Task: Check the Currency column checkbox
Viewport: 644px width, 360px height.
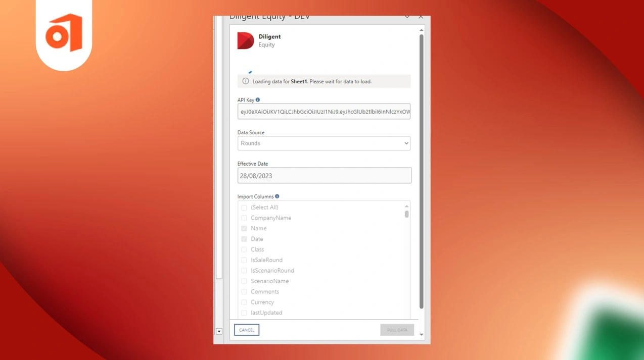Action: coord(244,302)
